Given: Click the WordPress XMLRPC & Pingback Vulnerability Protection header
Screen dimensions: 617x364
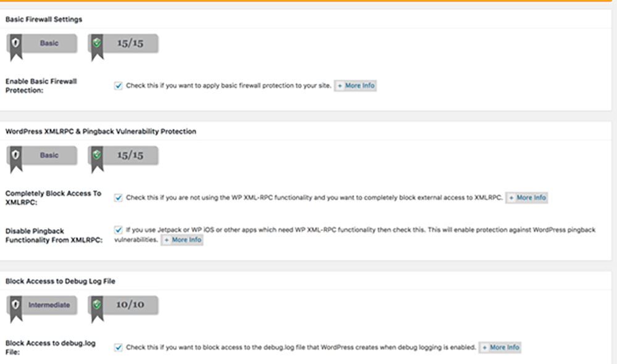Looking at the screenshot, I should click(101, 131).
